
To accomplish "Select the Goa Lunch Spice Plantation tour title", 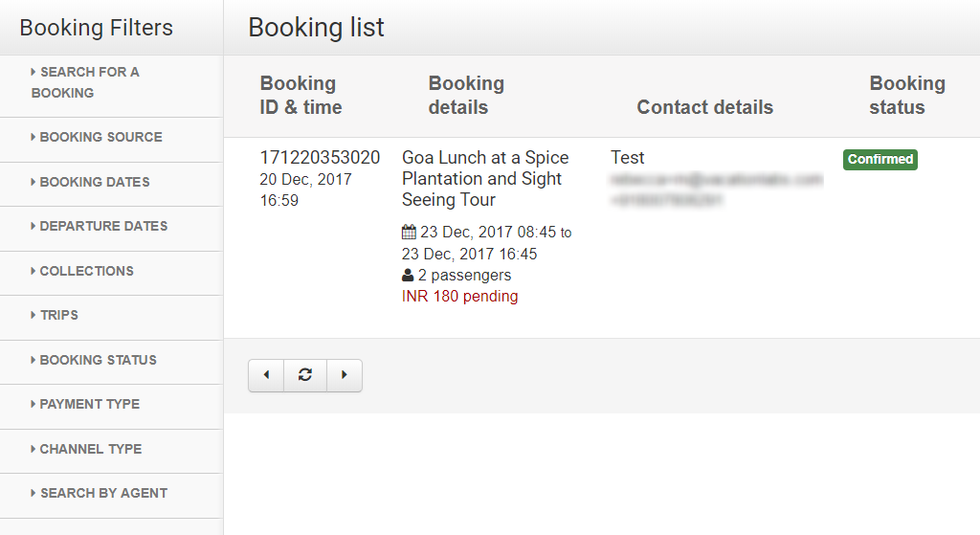I will pos(485,179).
